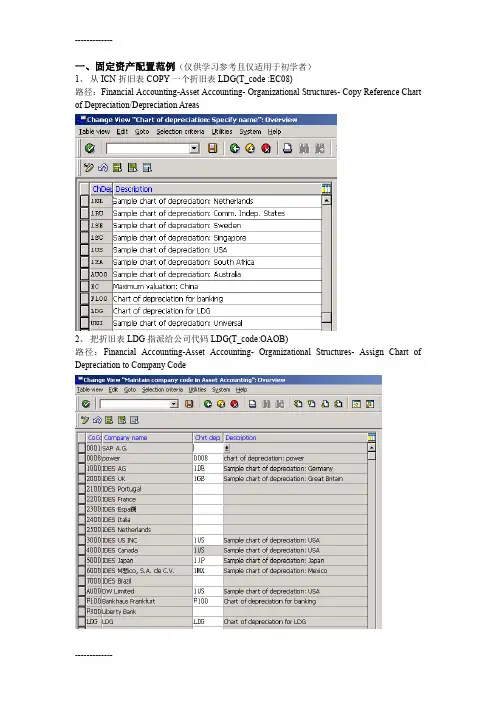496x702 pixels.
Task: Click the Save disk icon in first toolbar
Action: (213, 148)
